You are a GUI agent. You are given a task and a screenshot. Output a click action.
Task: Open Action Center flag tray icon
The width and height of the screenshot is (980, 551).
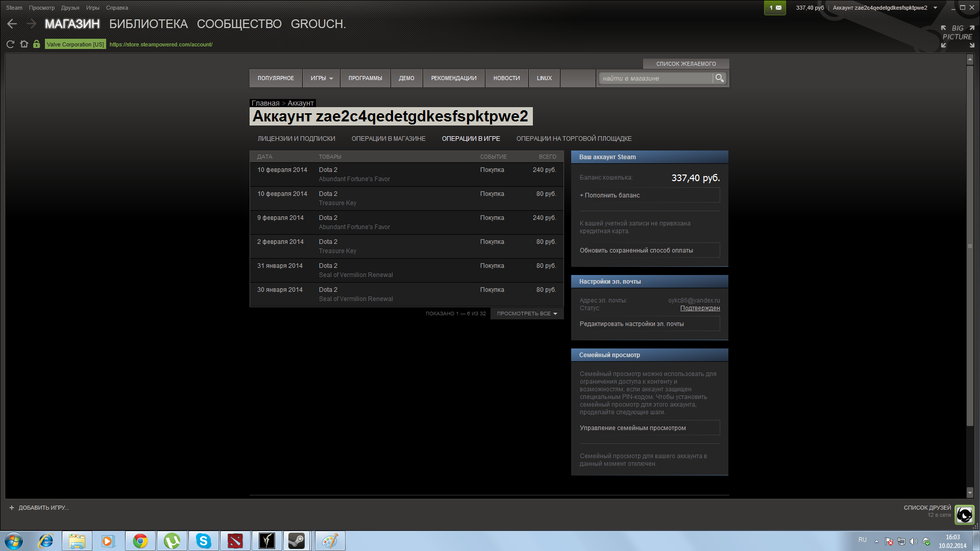(x=889, y=541)
